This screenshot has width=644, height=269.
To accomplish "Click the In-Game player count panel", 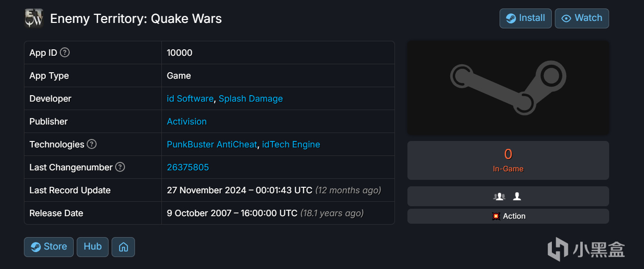I will point(508,160).
